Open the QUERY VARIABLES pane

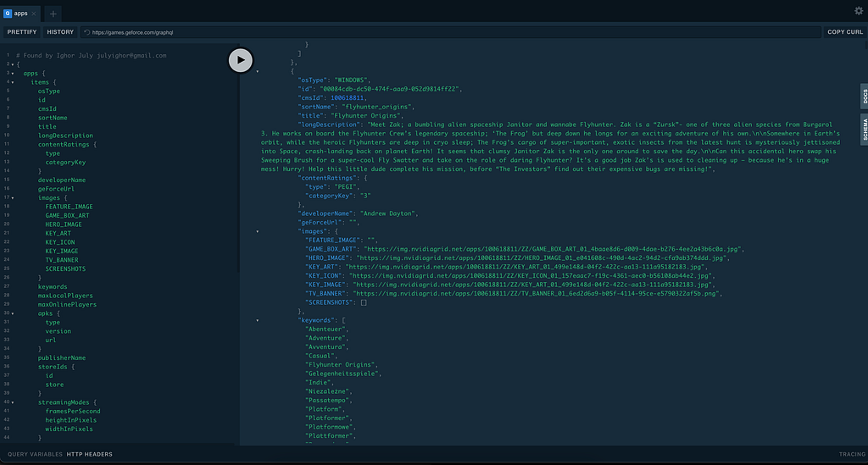pyautogui.click(x=35, y=454)
